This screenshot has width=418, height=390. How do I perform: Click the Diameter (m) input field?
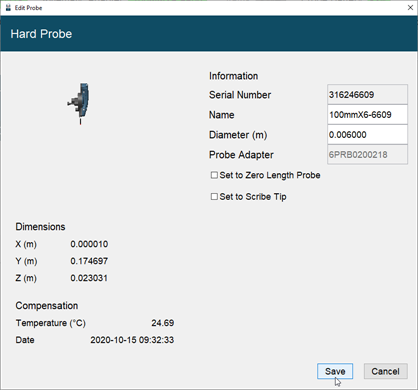pyautogui.click(x=367, y=135)
